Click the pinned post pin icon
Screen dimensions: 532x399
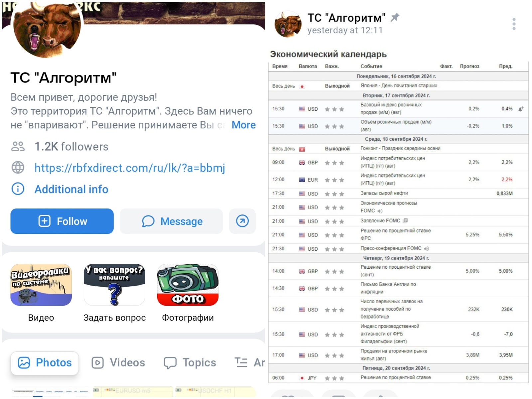395,17
